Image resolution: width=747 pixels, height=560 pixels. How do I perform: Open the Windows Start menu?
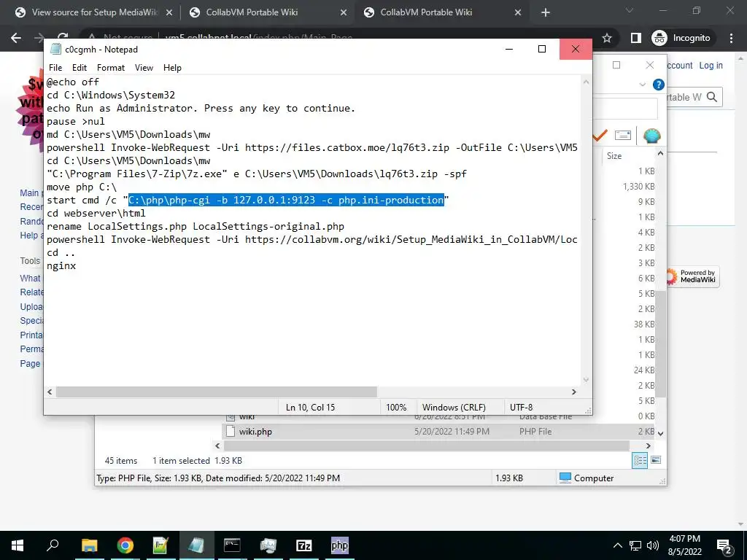point(18,545)
